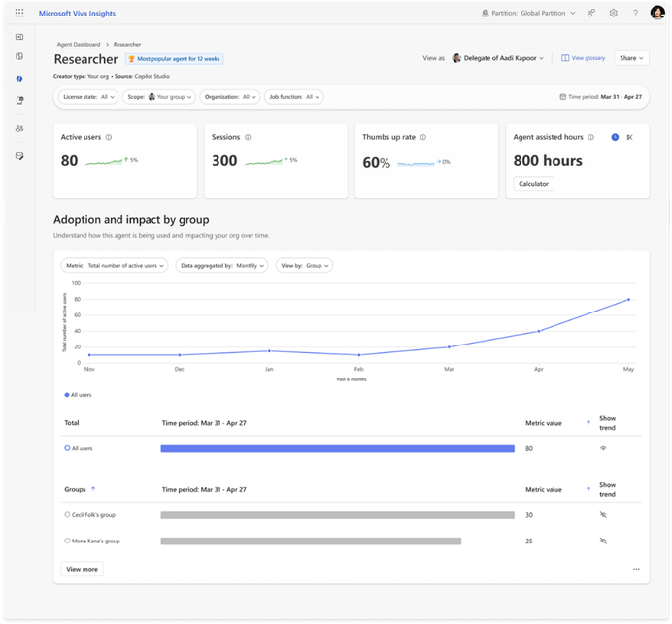Image resolution: width=672 pixels, height=624 pixels.
Task: Open the Metric dropdown
Action: pos(115,266)
